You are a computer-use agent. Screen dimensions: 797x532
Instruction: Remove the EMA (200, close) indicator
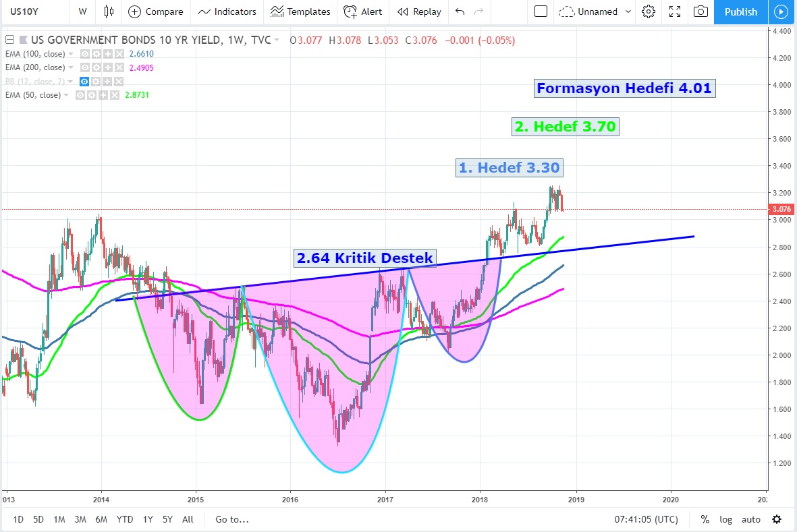(x=119, y=67)
